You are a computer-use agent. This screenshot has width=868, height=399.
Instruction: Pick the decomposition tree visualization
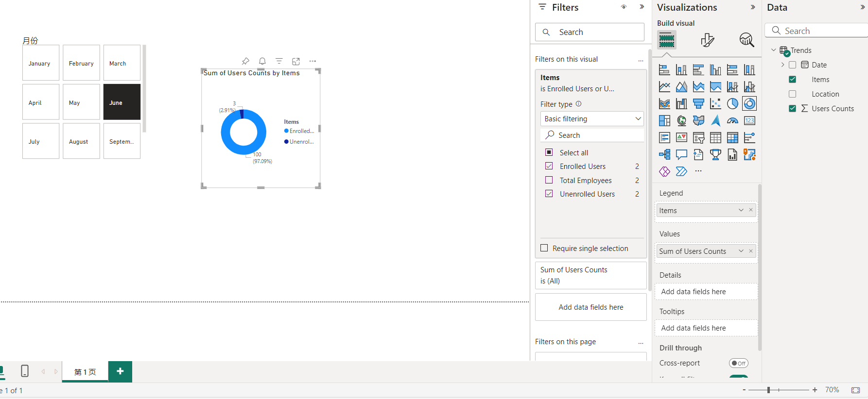click(x=664, y=155)
